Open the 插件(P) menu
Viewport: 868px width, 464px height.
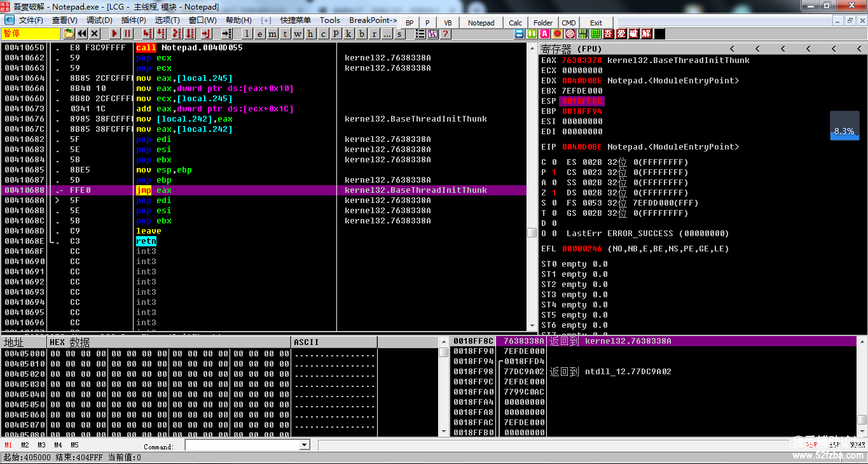tap(134, 20)
